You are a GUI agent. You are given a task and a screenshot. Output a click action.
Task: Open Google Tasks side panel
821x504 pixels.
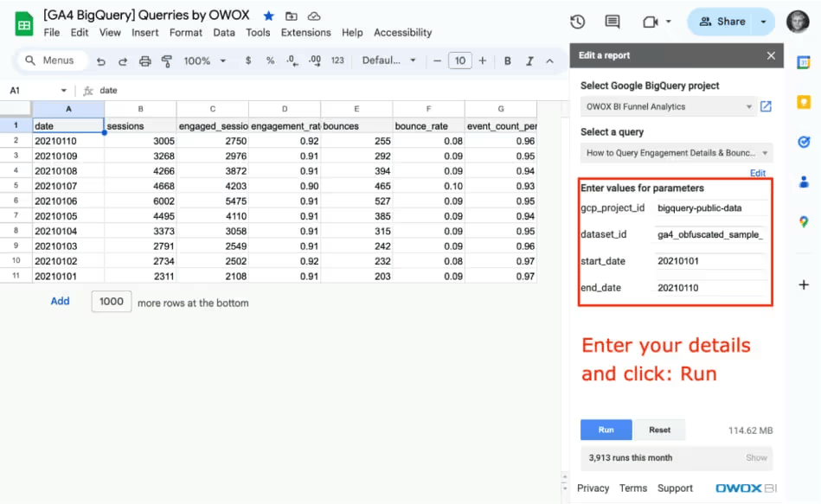(x=804, y=142)
